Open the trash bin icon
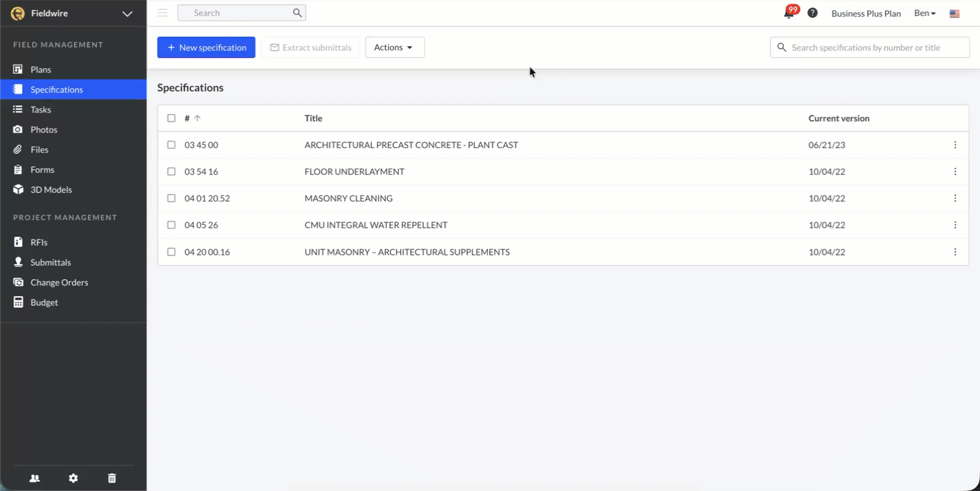980x491 pixels. coord(112,478)
